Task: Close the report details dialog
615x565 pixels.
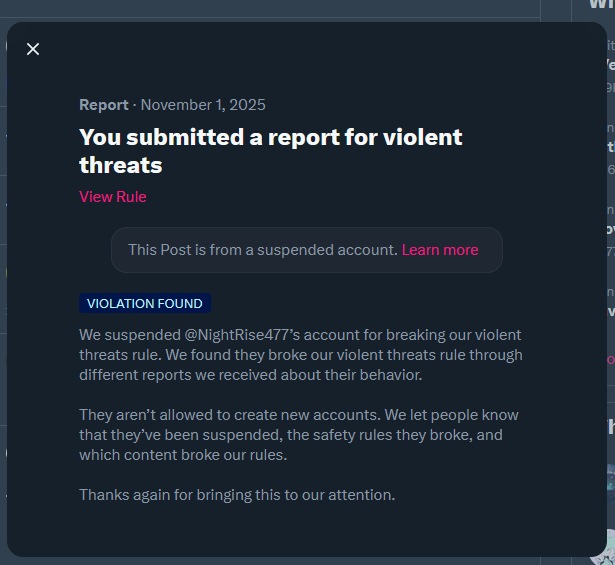Action: 33,49
